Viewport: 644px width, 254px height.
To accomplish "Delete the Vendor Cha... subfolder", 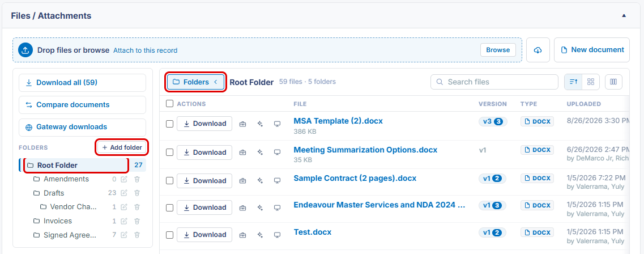I will click(x=137, y=207).
